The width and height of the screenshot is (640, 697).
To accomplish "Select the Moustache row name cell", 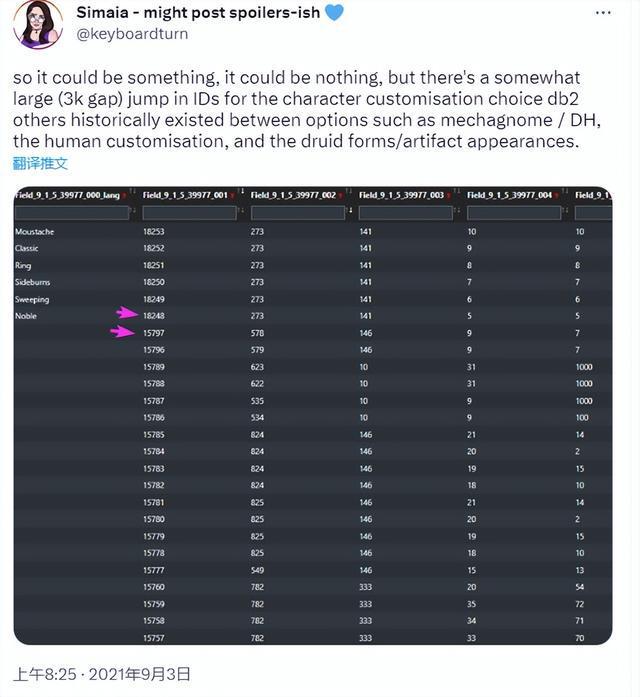I will point(35,232).
